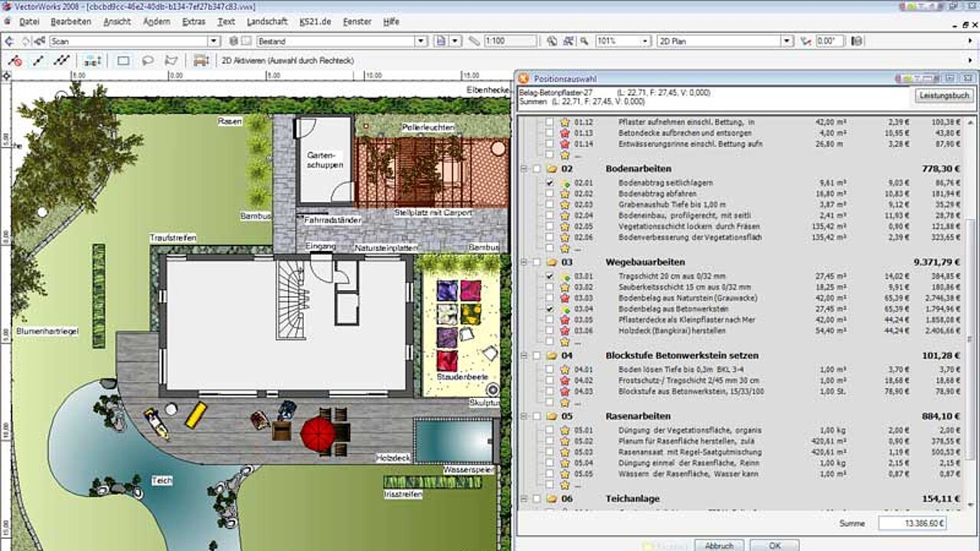Image resolution: width=980 pixels, height=551 pixels.
Task: Click the folder icon of 02 Bodenarbeiten
Action: point(551,168)
